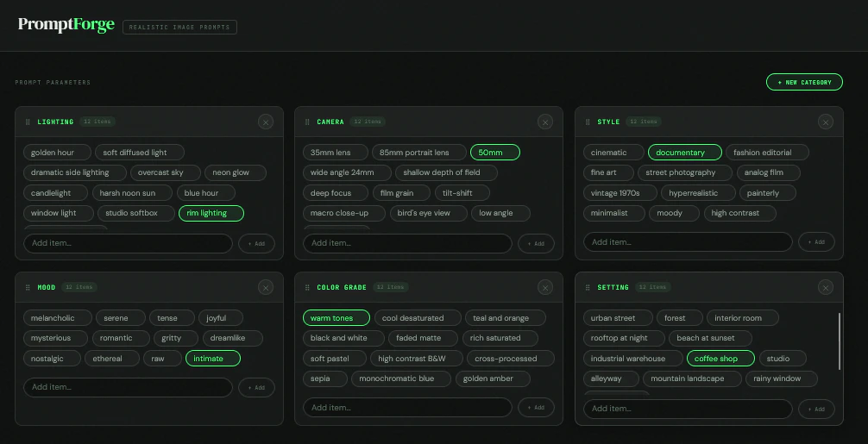Focus the Add item field in Style
The height and width of the screenshot is (444, 868).
point(688,242)
